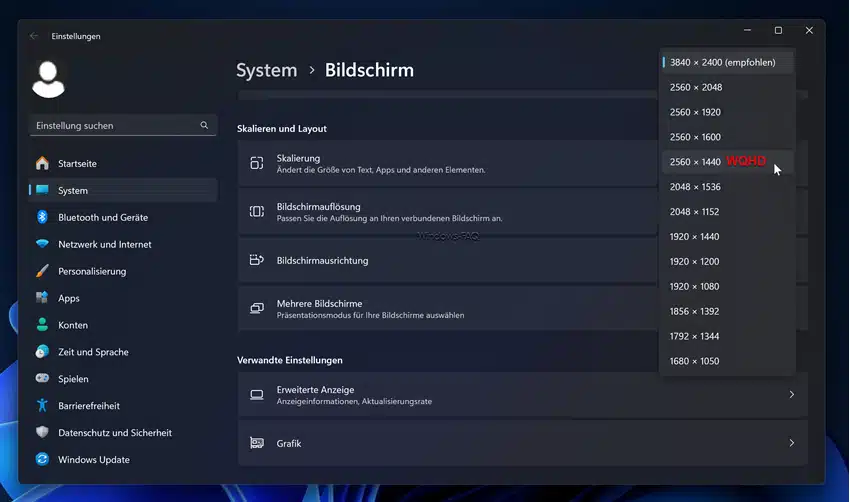Click the Windows Update refresh icon
This screenshot has height=502, width=850.
(42, 459)
